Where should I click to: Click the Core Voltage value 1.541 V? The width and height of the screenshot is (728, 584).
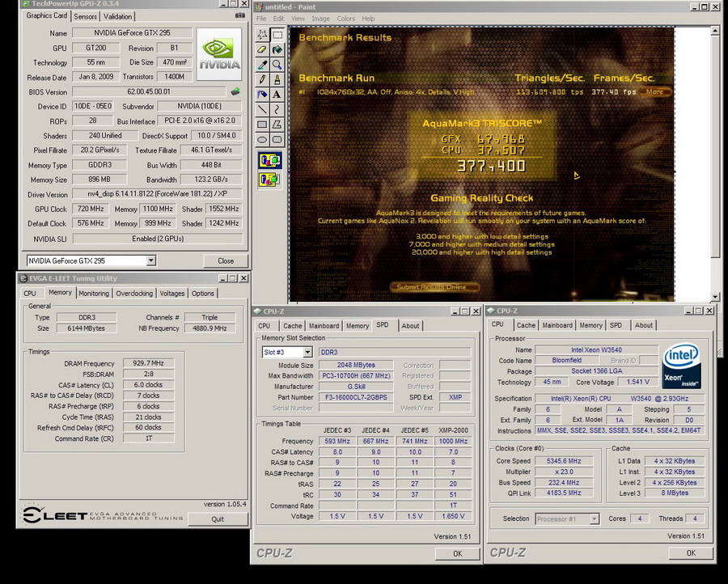[638, 382]
